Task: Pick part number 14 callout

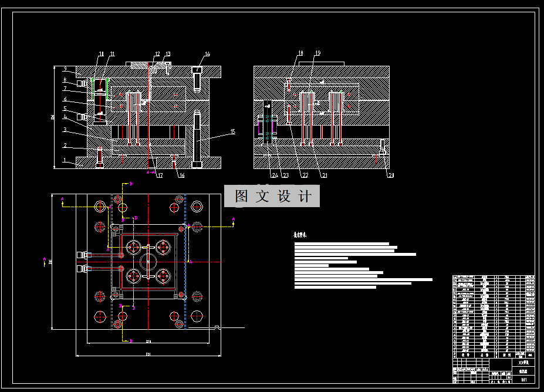Action: pos(208,54)
